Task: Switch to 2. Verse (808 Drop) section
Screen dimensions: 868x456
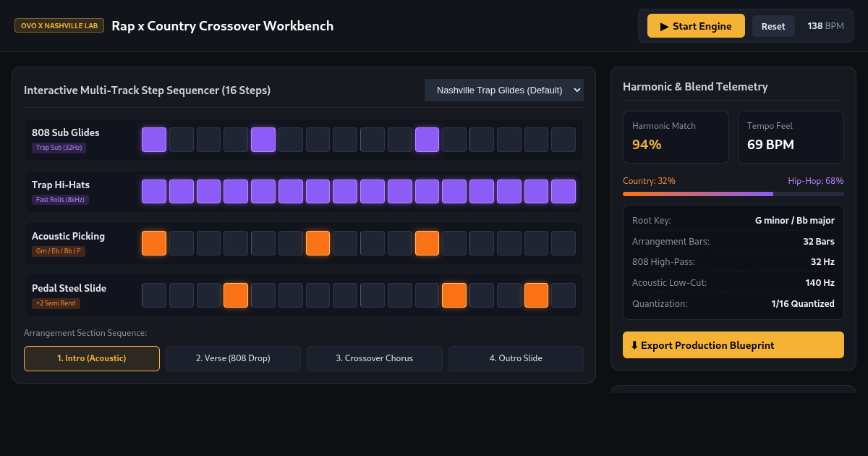Action: click(233, 358)
